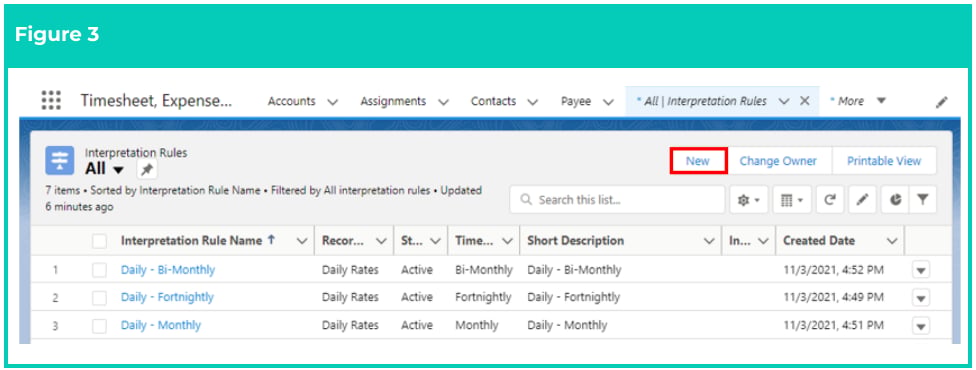Click the Interpretation Rules object icon
The width and height of the screenshot is (976, 370).
[x=60, y=161]
